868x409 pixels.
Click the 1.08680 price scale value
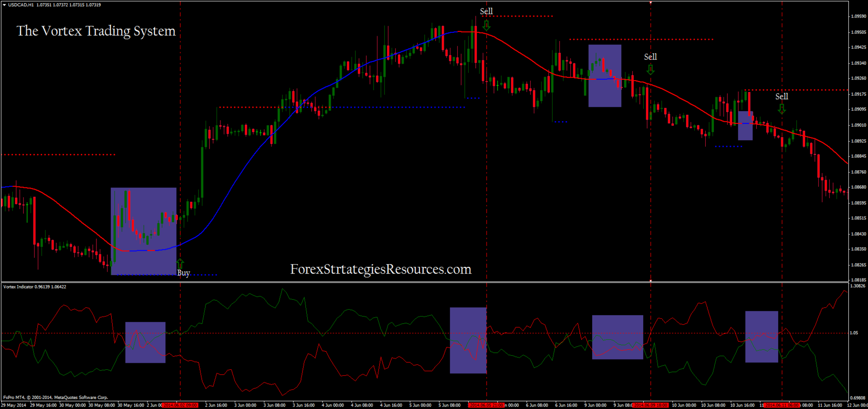click(858, 187)
